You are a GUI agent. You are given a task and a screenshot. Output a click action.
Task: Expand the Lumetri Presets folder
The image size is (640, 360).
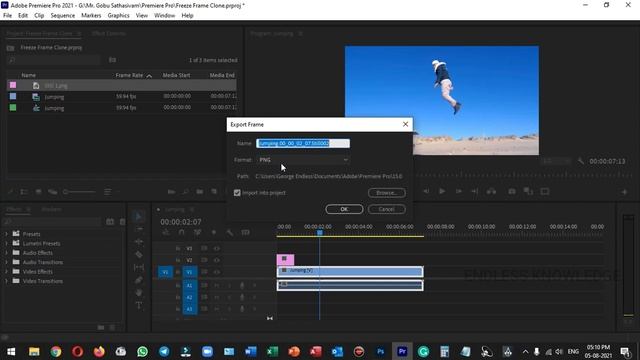(x=6, y=243)
